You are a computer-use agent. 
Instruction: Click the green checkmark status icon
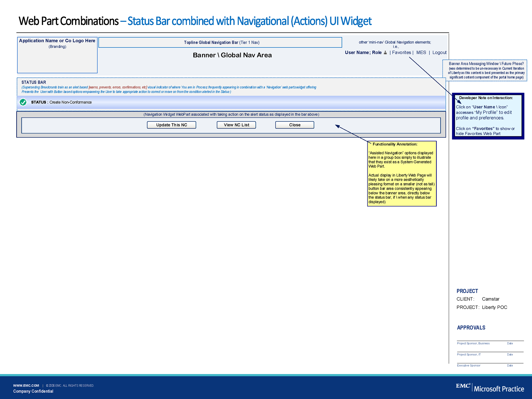[x=23, y=102]
